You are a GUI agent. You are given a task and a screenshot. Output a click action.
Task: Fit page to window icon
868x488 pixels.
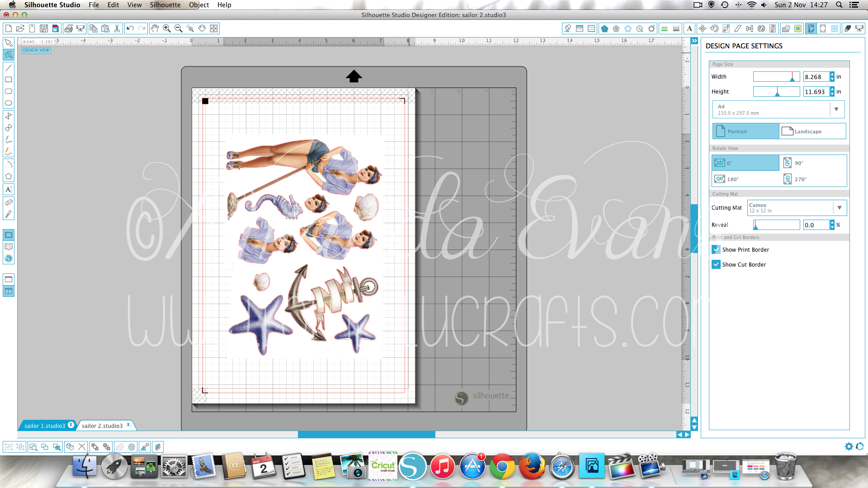pos(214,28)
